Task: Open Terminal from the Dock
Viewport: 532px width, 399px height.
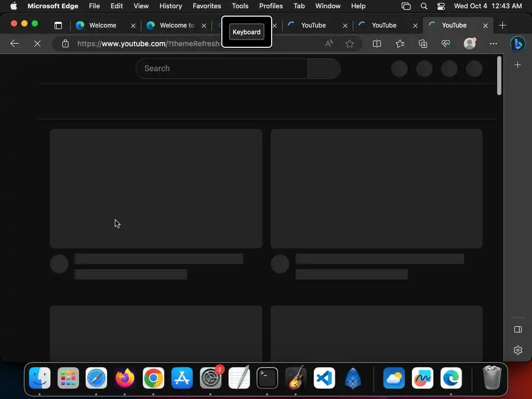Action: (x=268, y=378)
